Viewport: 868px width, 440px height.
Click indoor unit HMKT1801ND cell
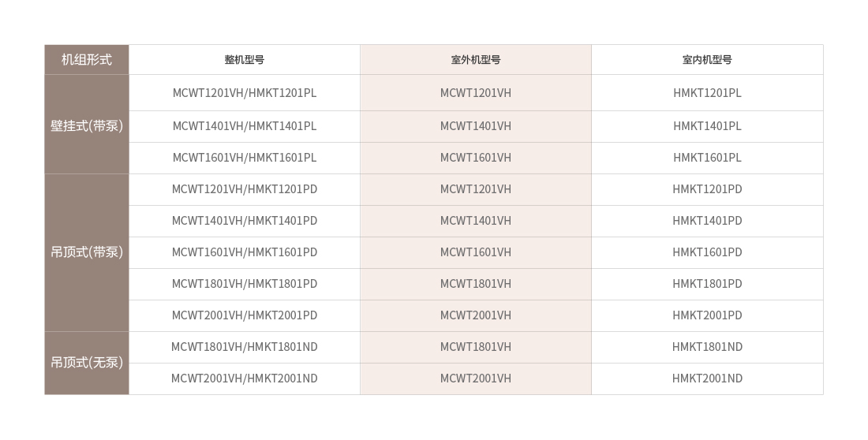(x=707, y=348)
